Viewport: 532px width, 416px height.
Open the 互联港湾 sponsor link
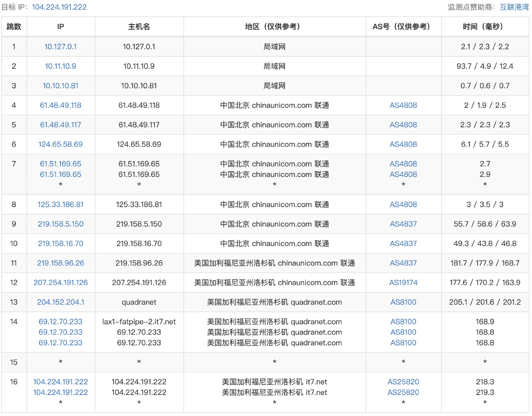pos(514,7)
